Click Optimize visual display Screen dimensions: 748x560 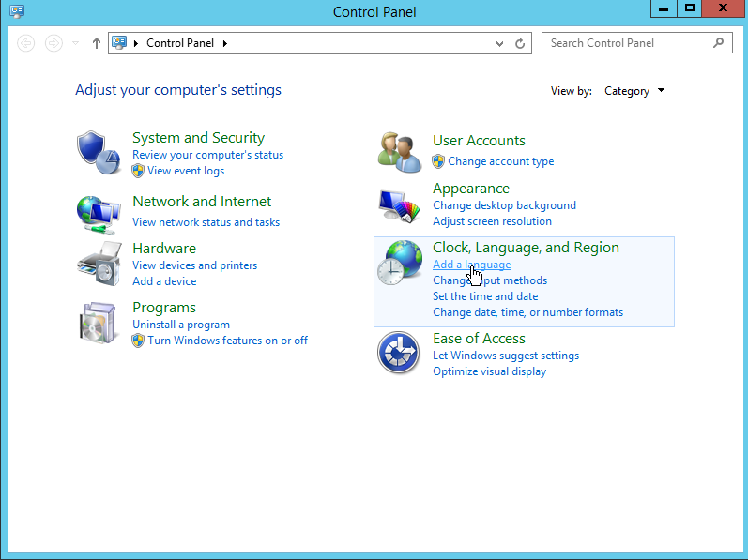490,371
